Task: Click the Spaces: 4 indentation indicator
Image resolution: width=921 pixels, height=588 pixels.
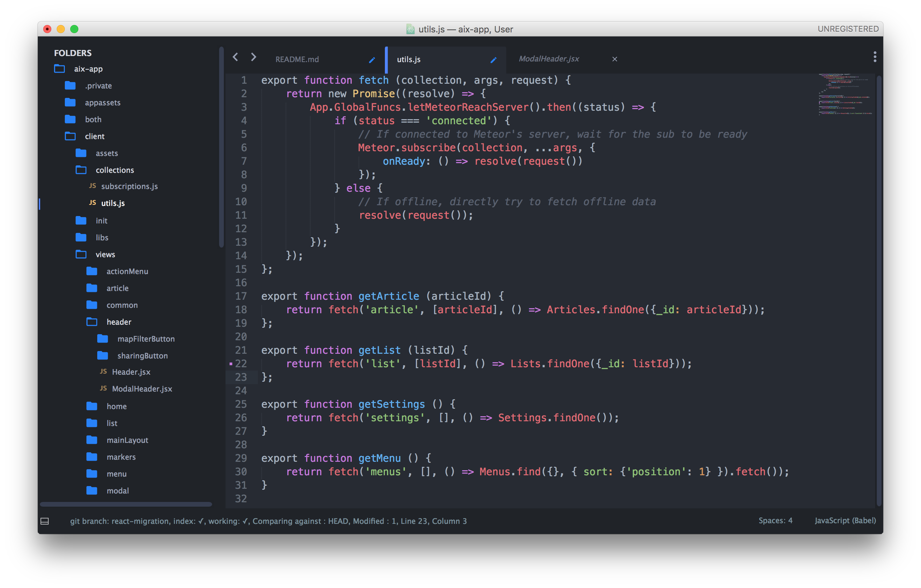Action: click(775, 520)
